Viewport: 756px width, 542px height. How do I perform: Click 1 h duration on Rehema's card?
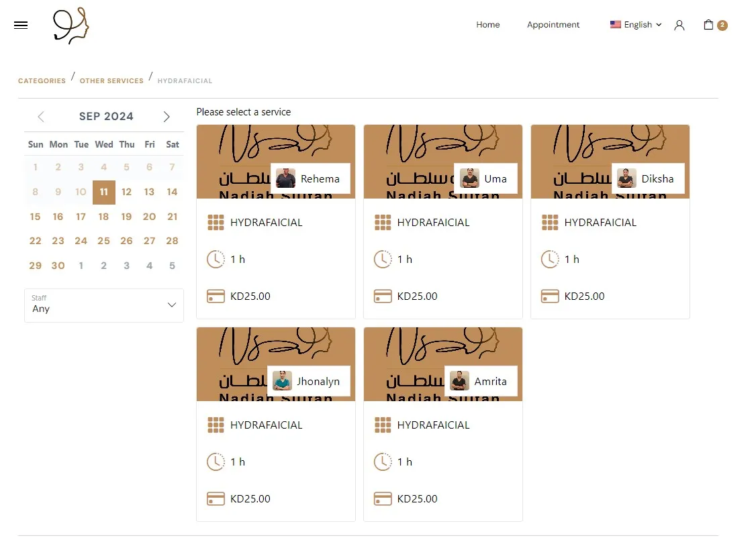238,259
